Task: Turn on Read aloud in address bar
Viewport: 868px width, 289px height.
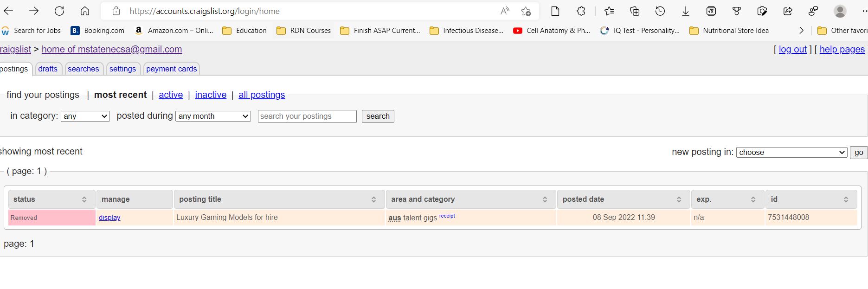Action: coord(505,11)
